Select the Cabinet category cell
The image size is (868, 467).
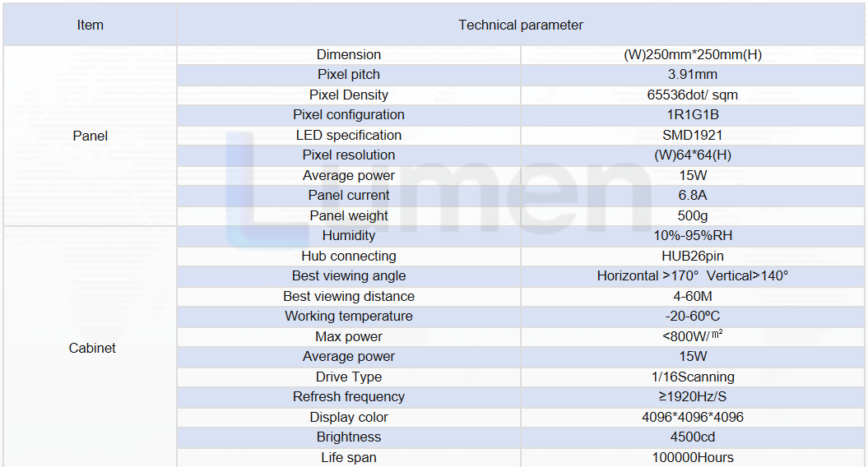(92, 348)
